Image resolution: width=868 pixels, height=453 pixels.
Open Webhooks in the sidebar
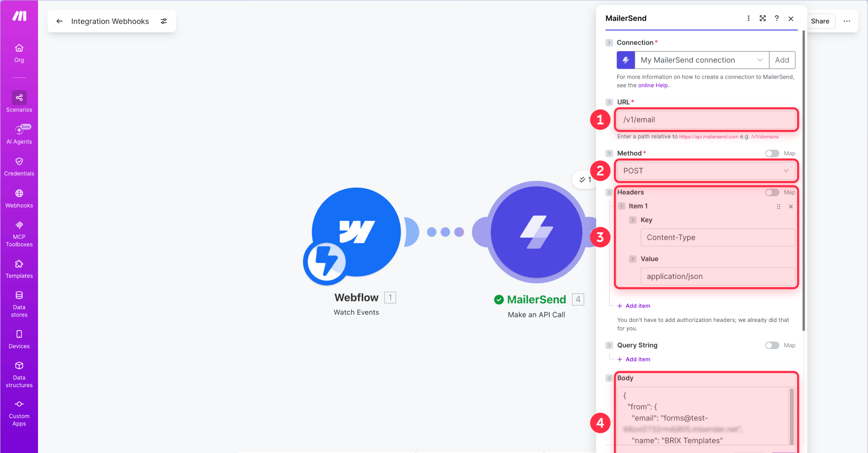[19, 199]
